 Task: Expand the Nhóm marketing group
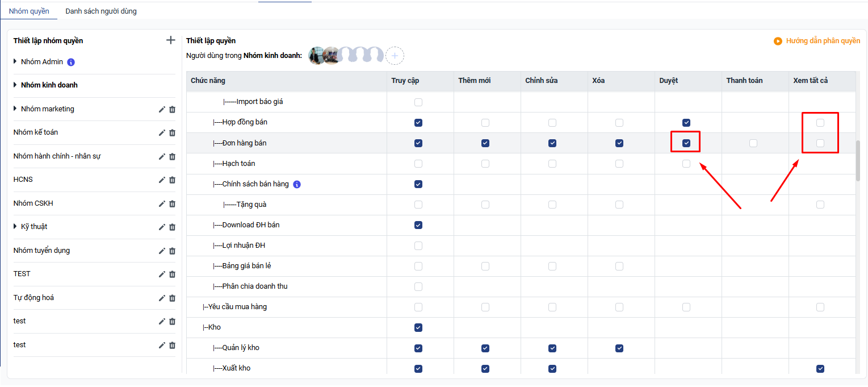15,109
